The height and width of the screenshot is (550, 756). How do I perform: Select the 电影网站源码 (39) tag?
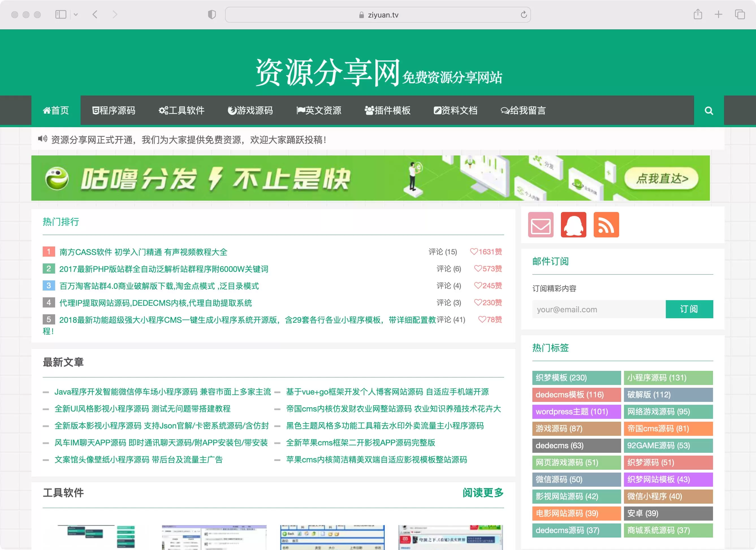(576, 514)
